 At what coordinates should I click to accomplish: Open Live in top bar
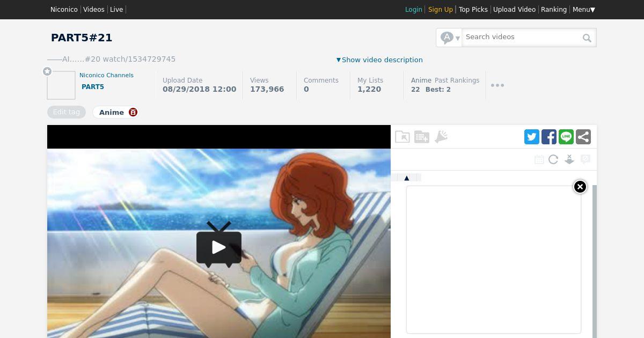(116, 9)
